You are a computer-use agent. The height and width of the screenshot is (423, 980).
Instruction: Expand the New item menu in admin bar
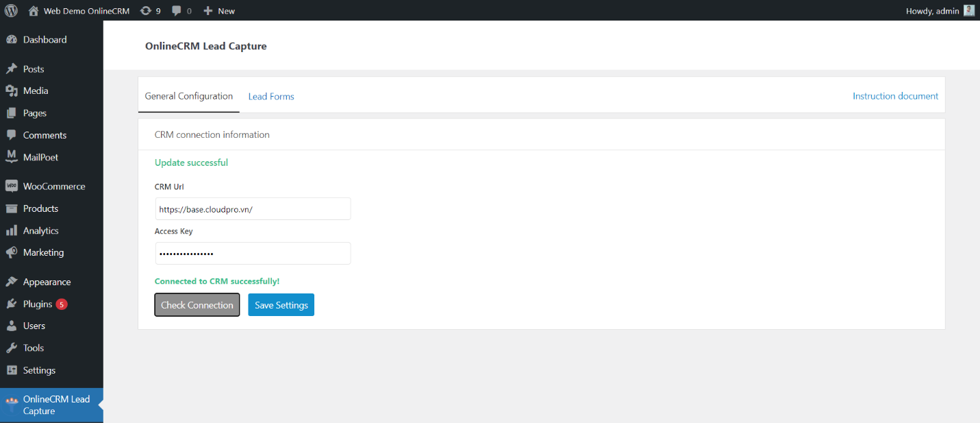click(x=218, y=10)
